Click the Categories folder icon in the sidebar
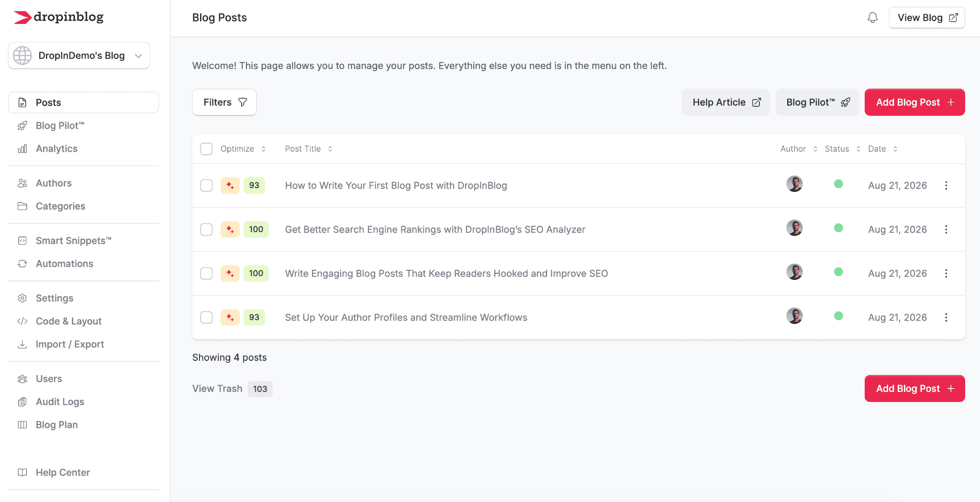 tap(22, 206)
